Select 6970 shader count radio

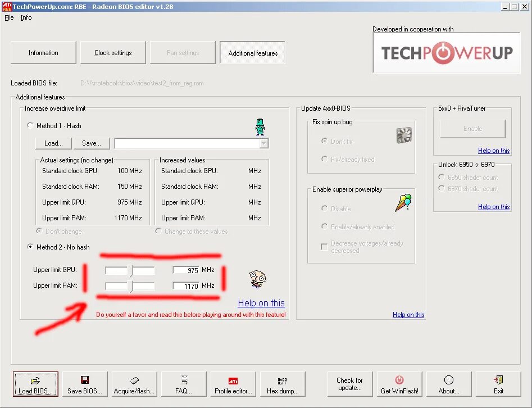tap(442, 188)
